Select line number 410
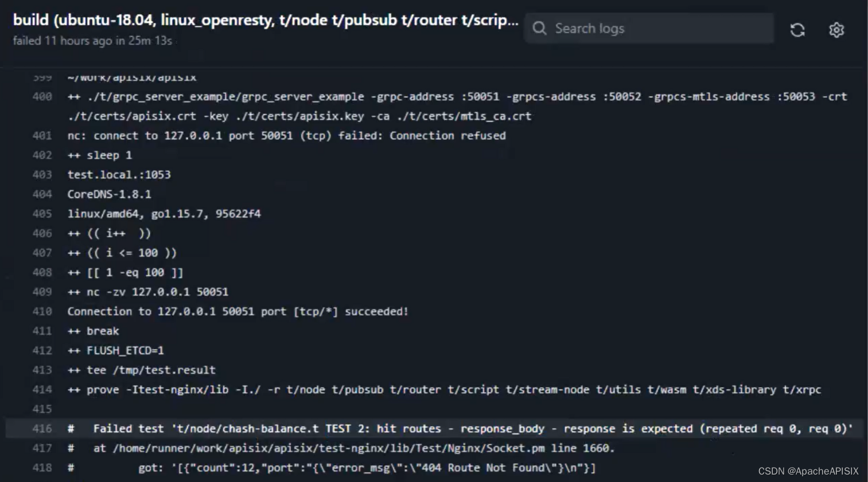The image size is (868, 482). pyautogui.click(x=42, y=311)
